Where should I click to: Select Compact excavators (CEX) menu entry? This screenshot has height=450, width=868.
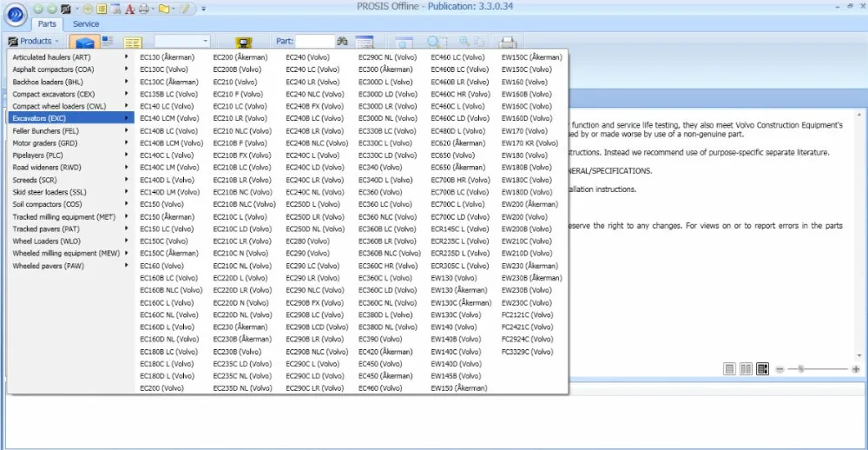71,94
